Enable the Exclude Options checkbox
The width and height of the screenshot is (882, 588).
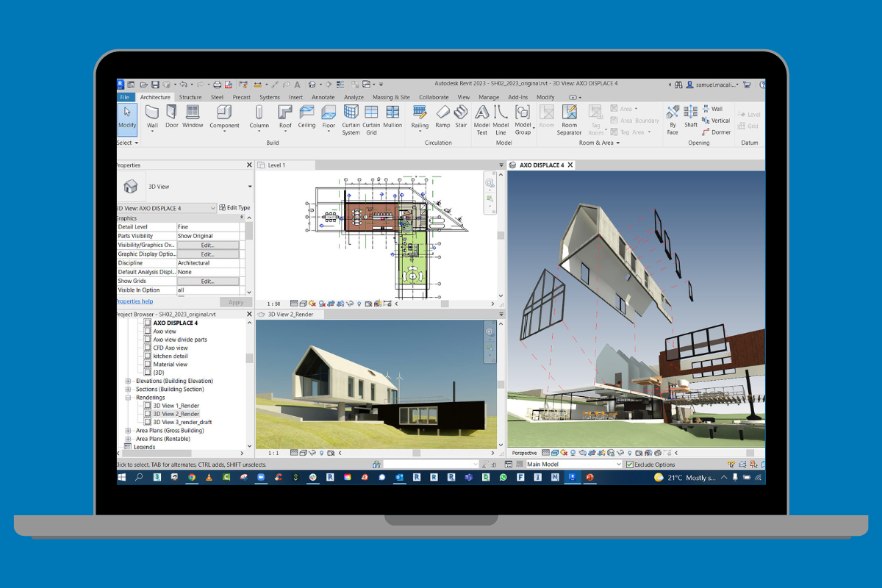pos(630,464)
